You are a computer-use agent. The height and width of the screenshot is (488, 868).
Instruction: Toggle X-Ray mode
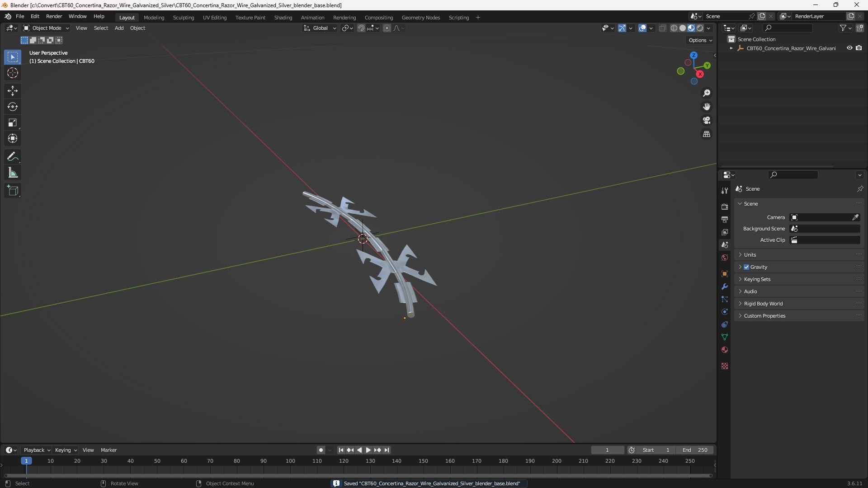663,28
